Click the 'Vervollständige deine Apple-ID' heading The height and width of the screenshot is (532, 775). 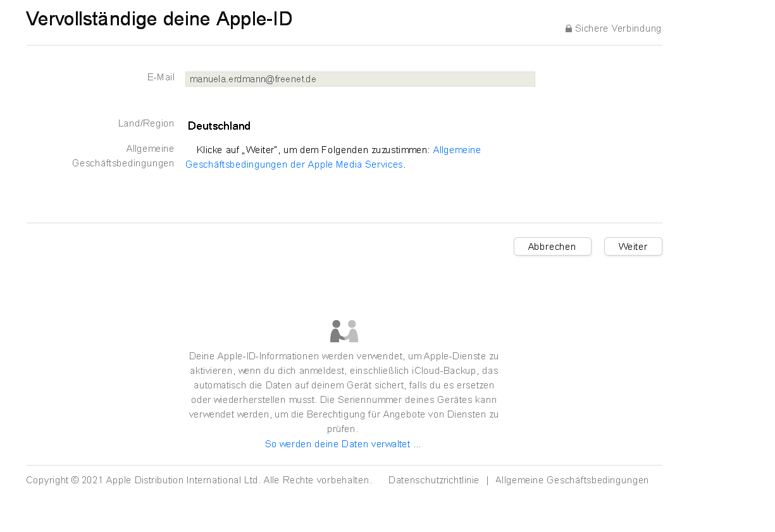coord(159,19)
